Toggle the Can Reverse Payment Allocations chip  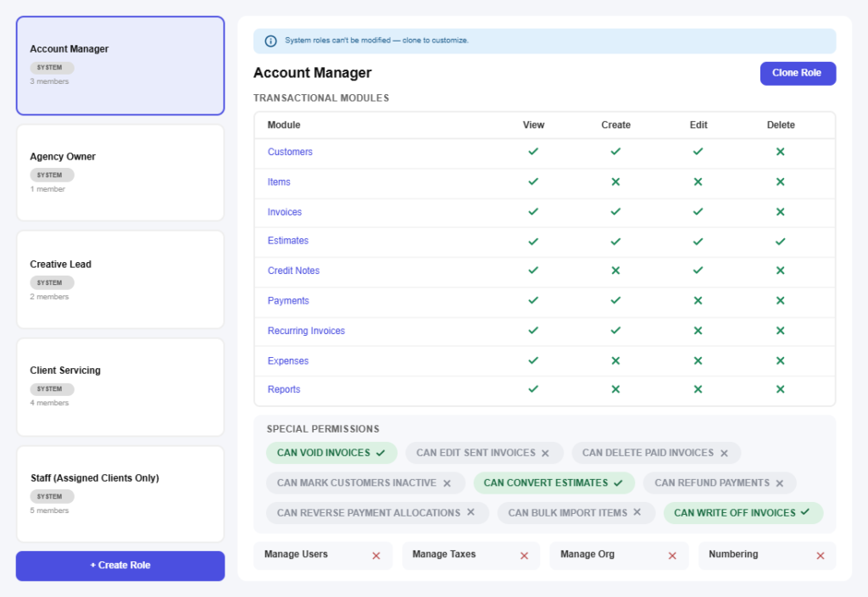tap(377, 513)
